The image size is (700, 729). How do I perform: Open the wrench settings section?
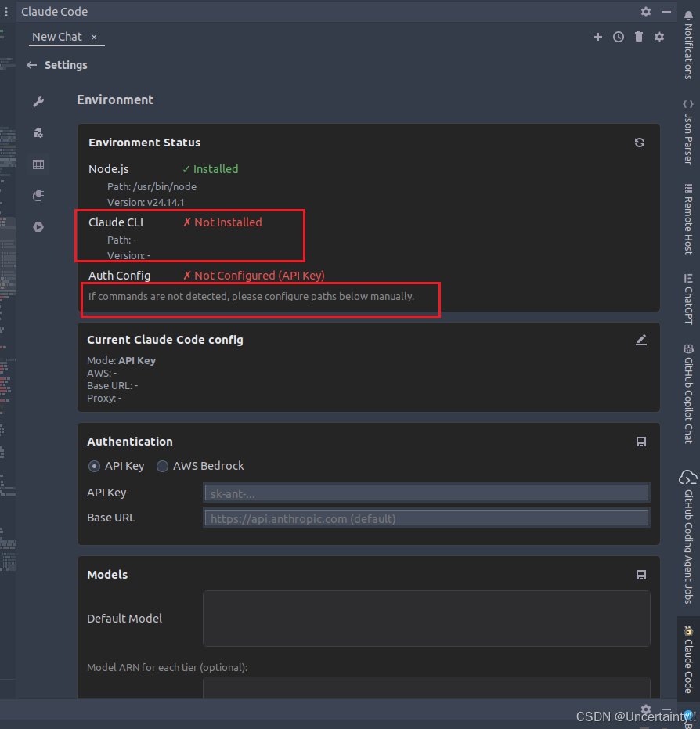(38, 101)
